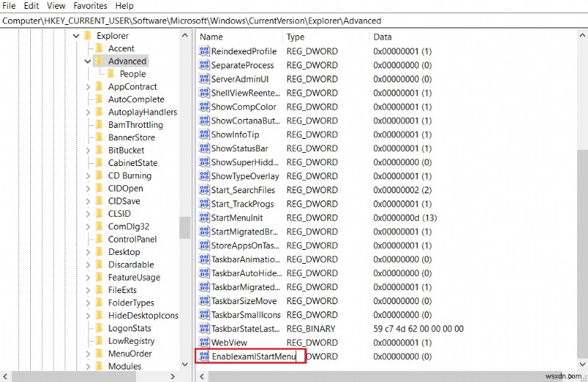Select the TaskbarAnimatio... value name
Screen dimensions: 588x382
245,259
